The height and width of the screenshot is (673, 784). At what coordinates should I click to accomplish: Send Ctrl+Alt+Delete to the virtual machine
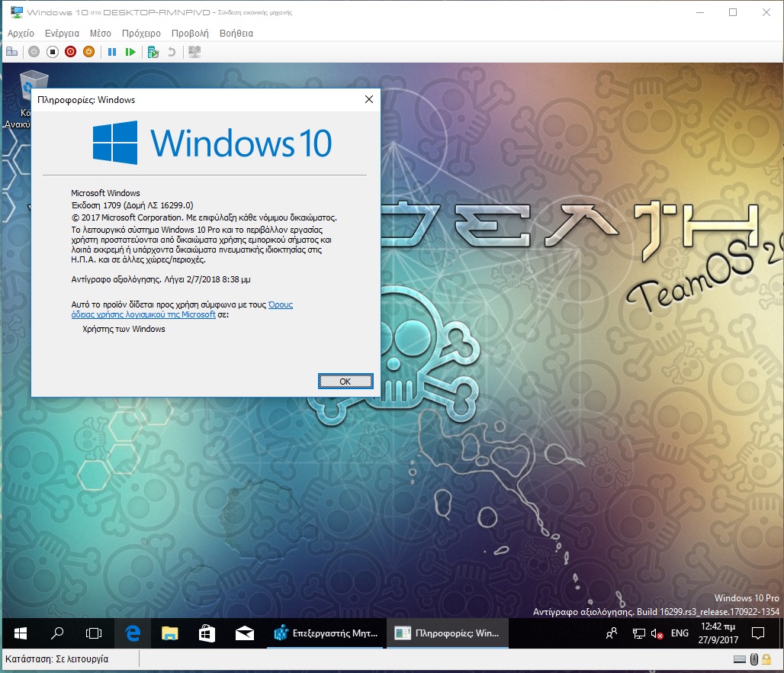point(12,52)
